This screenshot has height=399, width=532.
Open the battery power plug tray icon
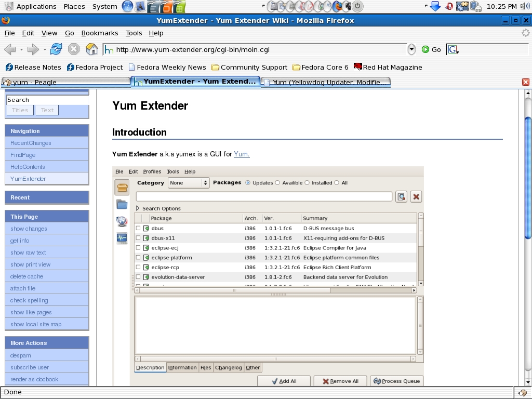click(475, 6)
